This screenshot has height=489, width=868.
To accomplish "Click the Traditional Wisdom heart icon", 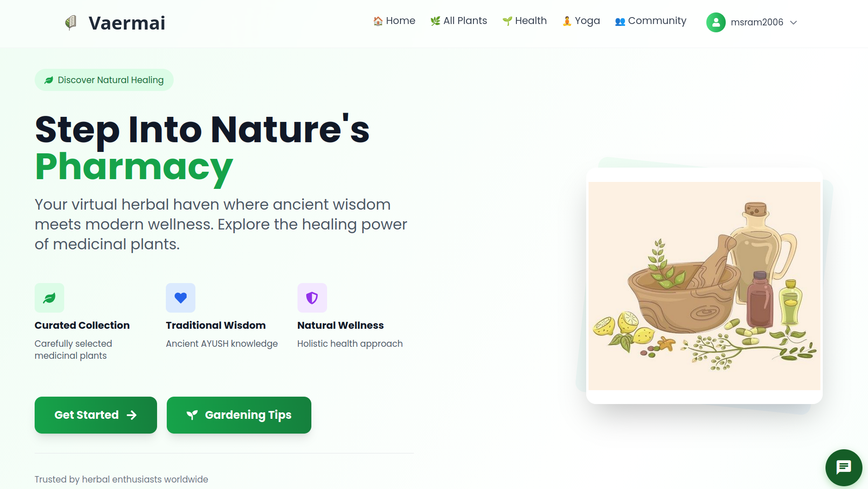I will [x=181, y=298].
